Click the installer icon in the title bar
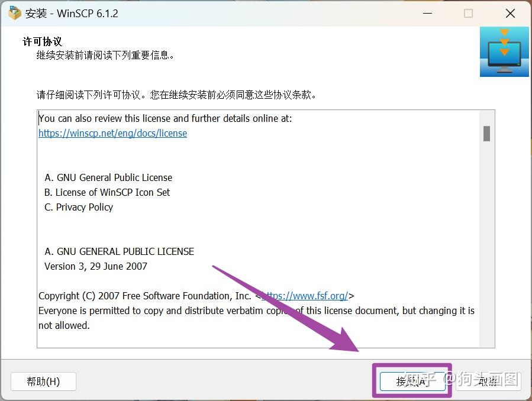 coord(13,12)
